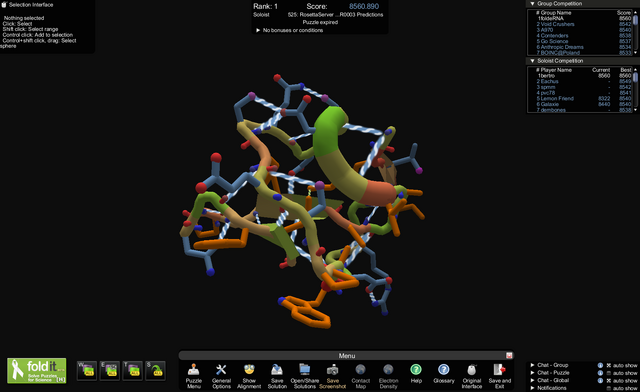Click the Soloist Competition scrollbar thumb
This screenshot has width=640, height=392.
635,78
